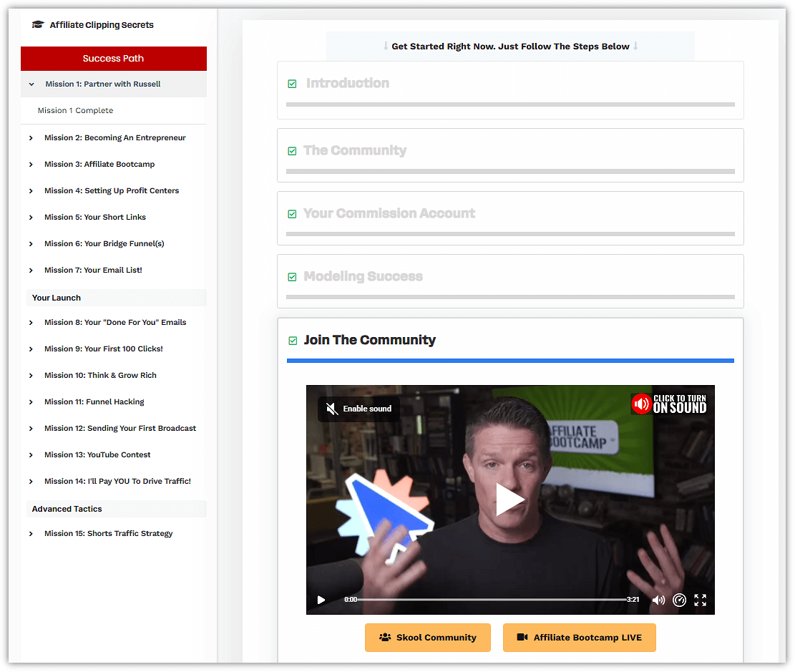Screen dimensions: 795x672
Task: Click the camera icon on Affiliate Bootcamp LIVE
Action: [x=522, y=637]
